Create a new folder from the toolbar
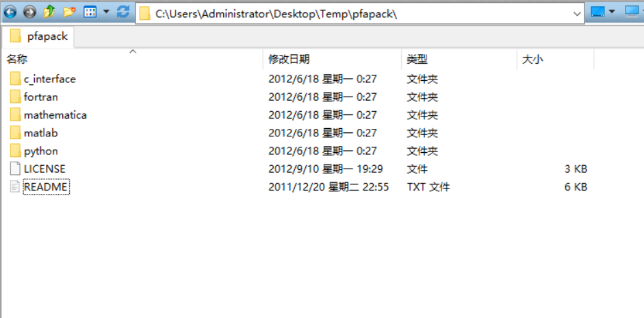This screenshot has height=318, width=644. [x=69, y=12]
